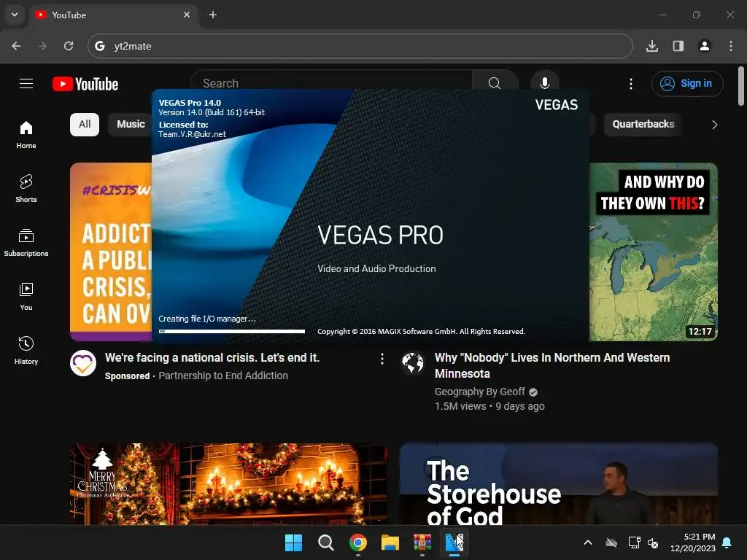Open the Minnesota map video thumbnail
747x560 pixels.
pos(654,252)
